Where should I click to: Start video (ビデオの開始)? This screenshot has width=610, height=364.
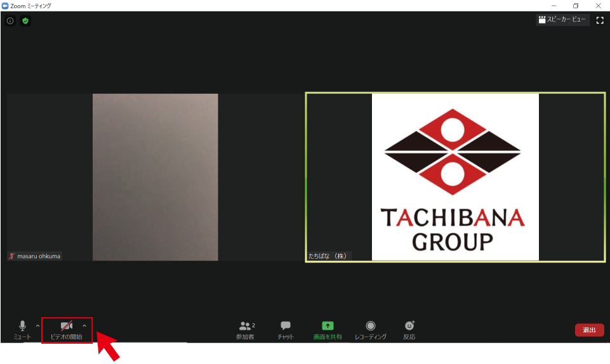coord(67,330)
